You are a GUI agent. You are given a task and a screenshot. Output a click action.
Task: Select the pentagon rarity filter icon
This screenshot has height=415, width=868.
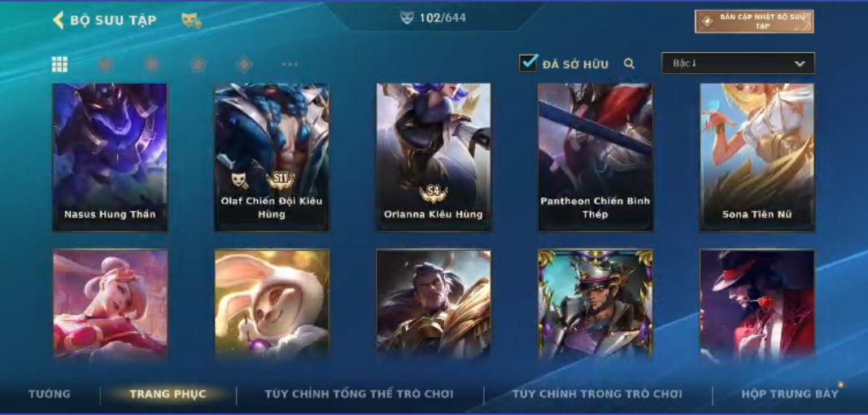tap(198, 64)
